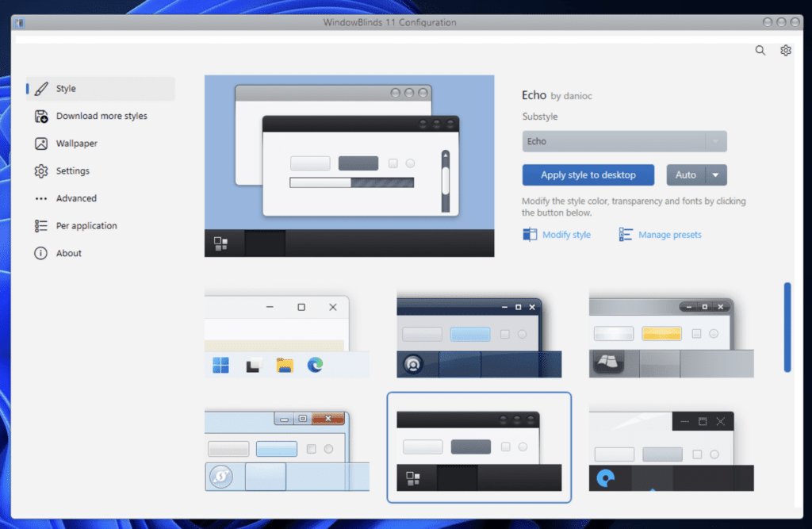Image resolution: width=812 pixels, height=529 pixels.
Task: Open the Auto mode selector
Action: tap(689, 174)
